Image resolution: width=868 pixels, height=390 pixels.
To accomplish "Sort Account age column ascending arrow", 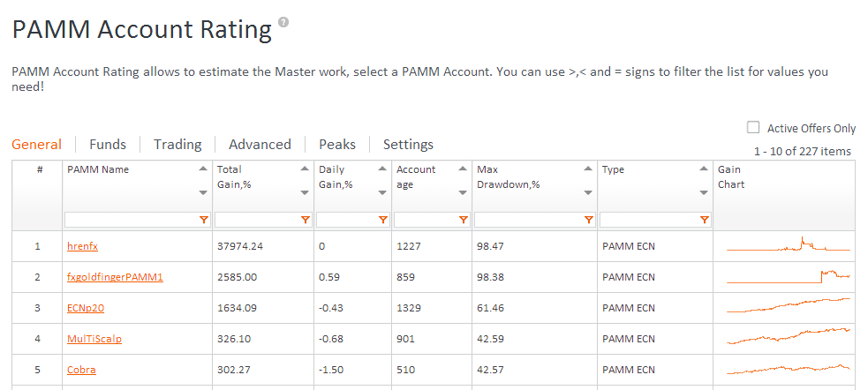I will click(464, 169).
